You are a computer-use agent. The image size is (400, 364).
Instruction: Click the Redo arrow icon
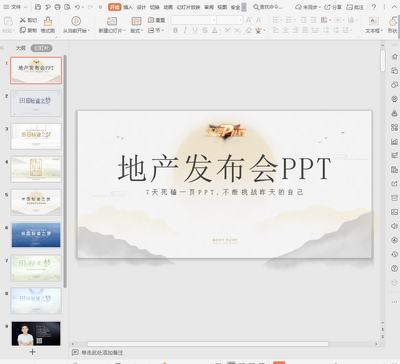[90, 7]
